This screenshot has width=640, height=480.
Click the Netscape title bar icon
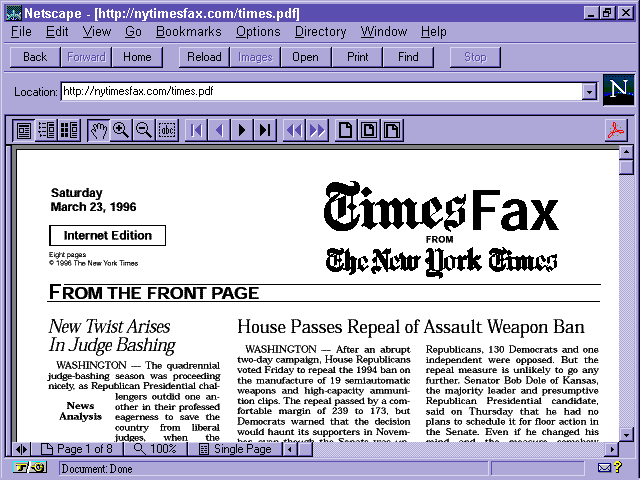pyautogui.click(x=14, y=13)
